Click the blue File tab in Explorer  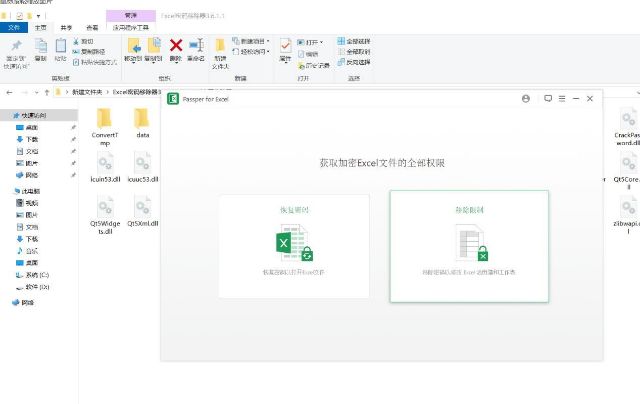tap(14, 28)
